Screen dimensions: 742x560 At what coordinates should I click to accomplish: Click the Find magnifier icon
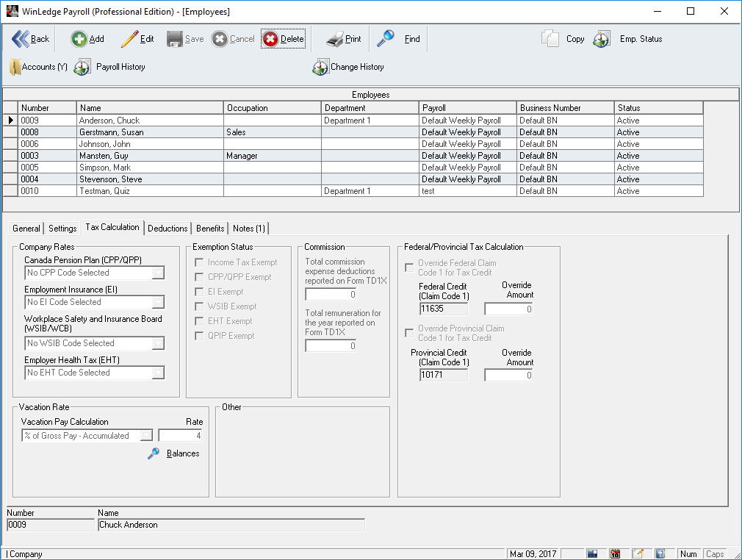(386, 38)
